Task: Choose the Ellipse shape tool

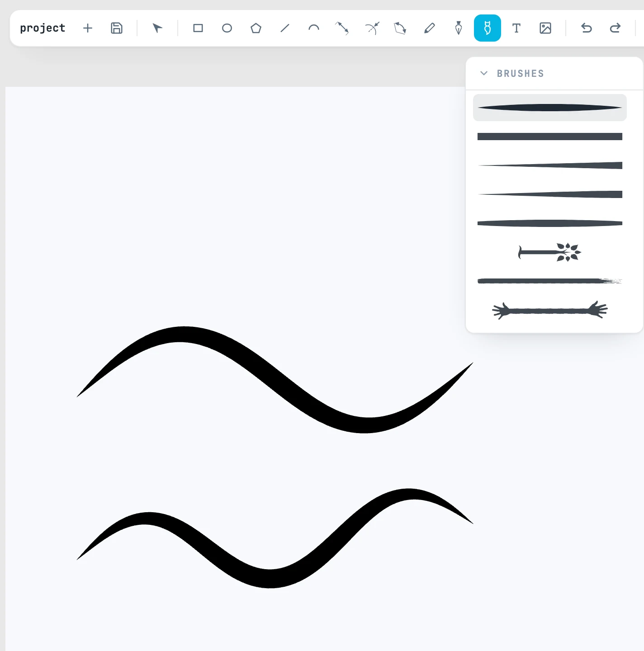Action: click(x=227, y=28)
